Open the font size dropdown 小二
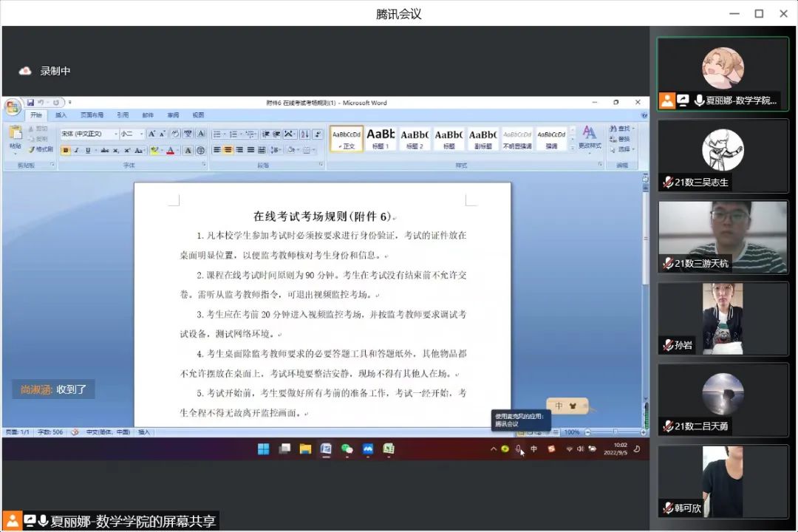Screen dimensions: 798x532 pyautogui.click(x=140, y=134)
